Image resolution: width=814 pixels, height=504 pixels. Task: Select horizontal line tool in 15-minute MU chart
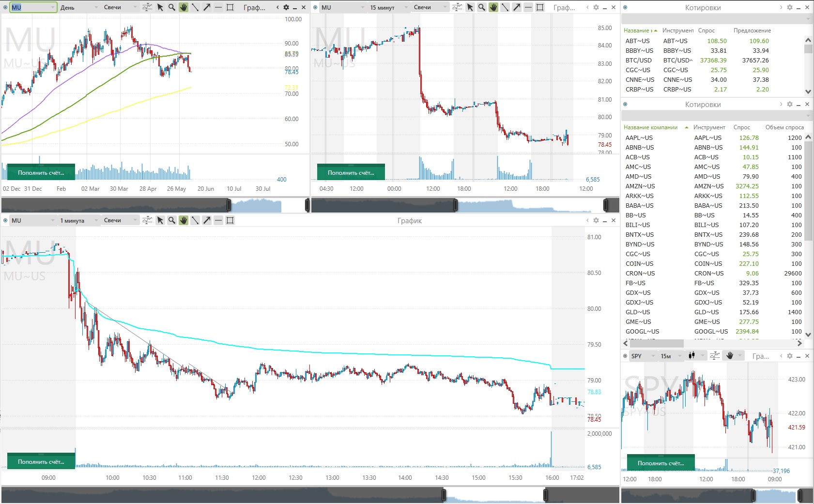point(528,7)
